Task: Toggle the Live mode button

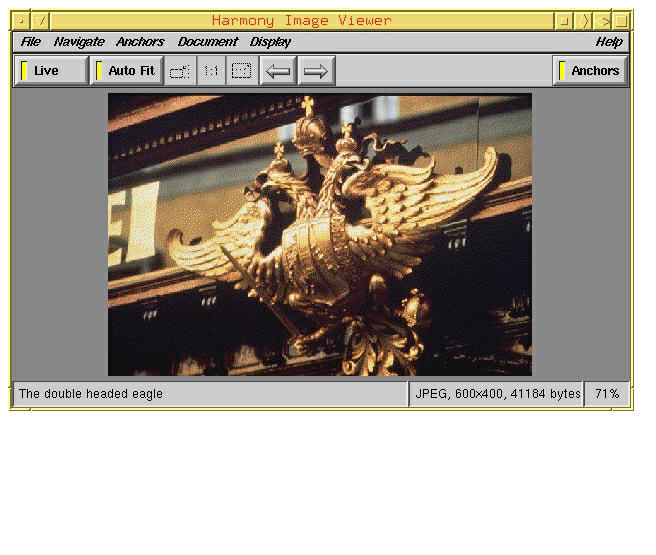Action: 51,71
